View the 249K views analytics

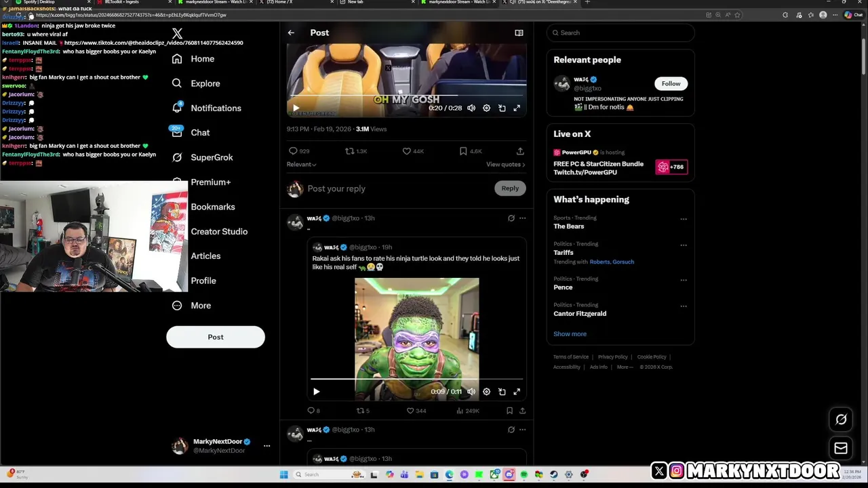[x=468, y=411]
